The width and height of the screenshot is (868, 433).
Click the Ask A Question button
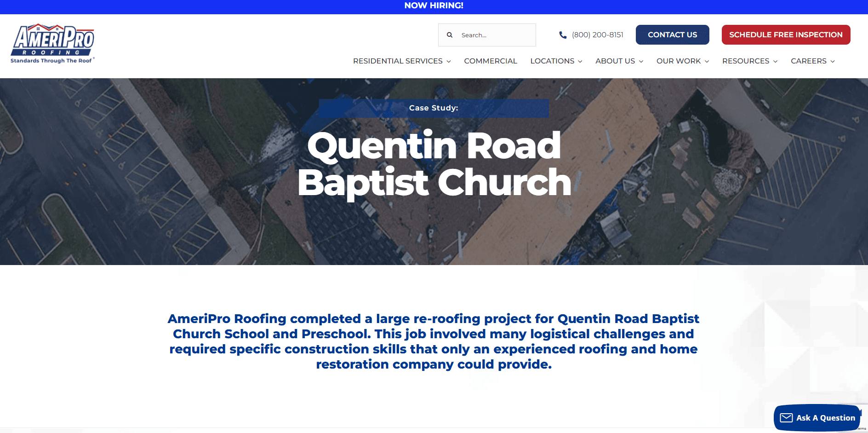(x=817, y=418)
